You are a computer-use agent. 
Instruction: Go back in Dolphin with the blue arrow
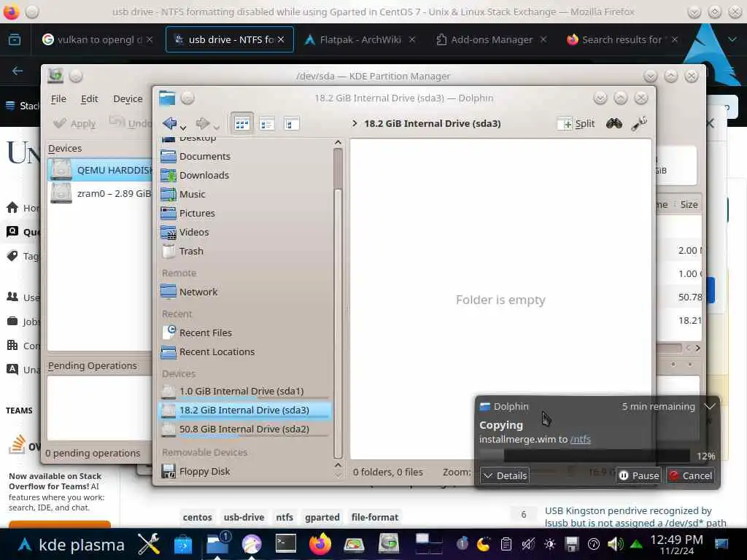point(169,123)
